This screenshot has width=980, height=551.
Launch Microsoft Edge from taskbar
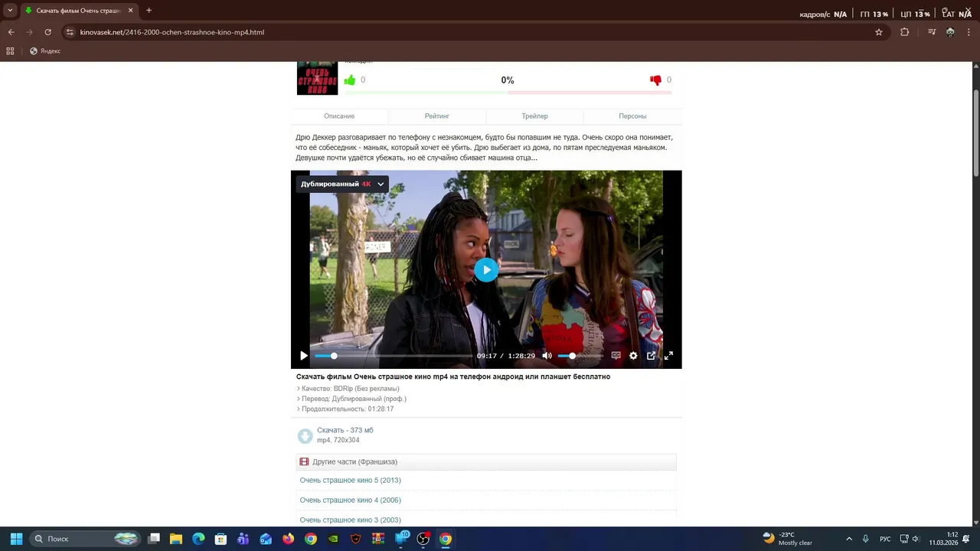pyautogui.click(x=198, y=539)
